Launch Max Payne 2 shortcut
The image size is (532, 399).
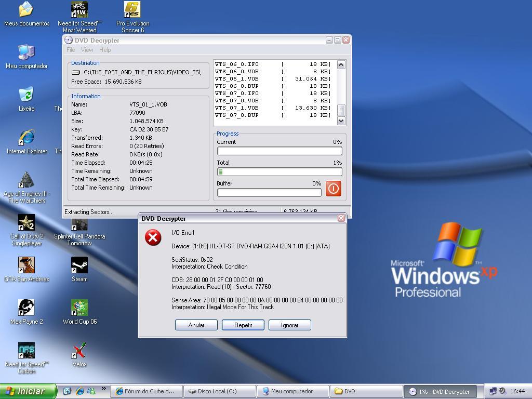tap(26, 312)
